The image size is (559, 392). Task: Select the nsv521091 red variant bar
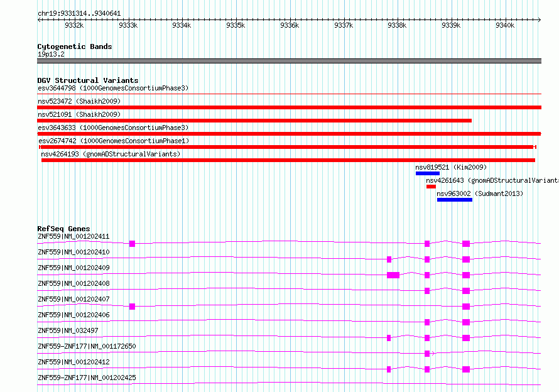[254, 121]
